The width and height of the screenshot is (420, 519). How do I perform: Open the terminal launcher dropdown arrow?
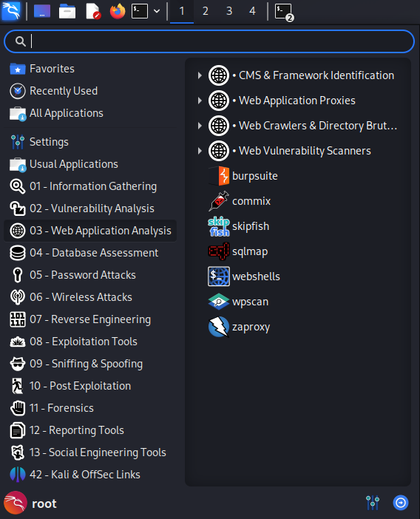(x=157, y=11)
